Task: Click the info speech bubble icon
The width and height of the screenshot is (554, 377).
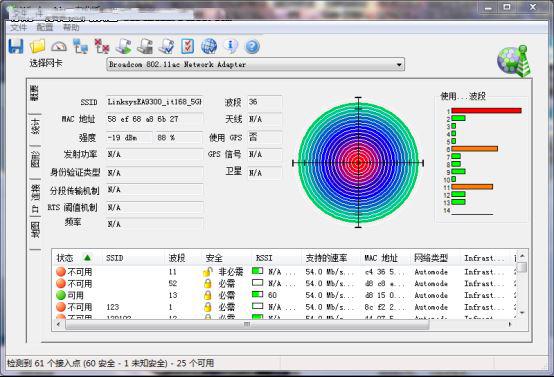Action: coord(231,46)
